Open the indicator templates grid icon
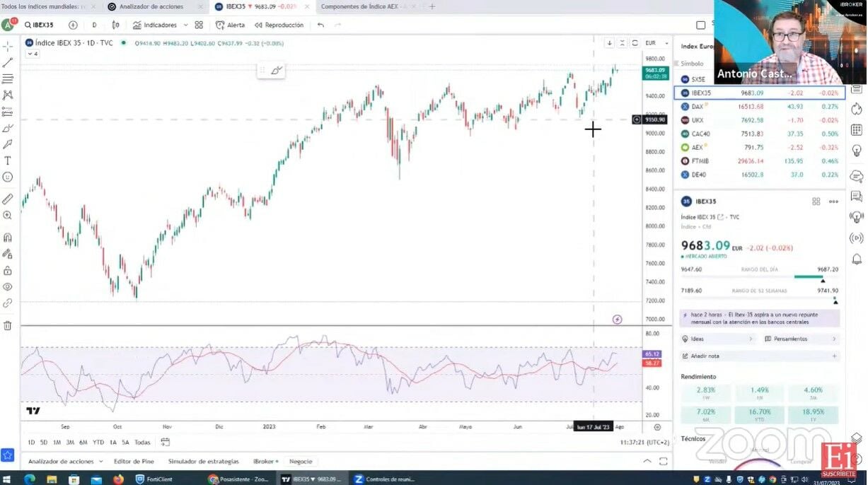 [199, 25]
